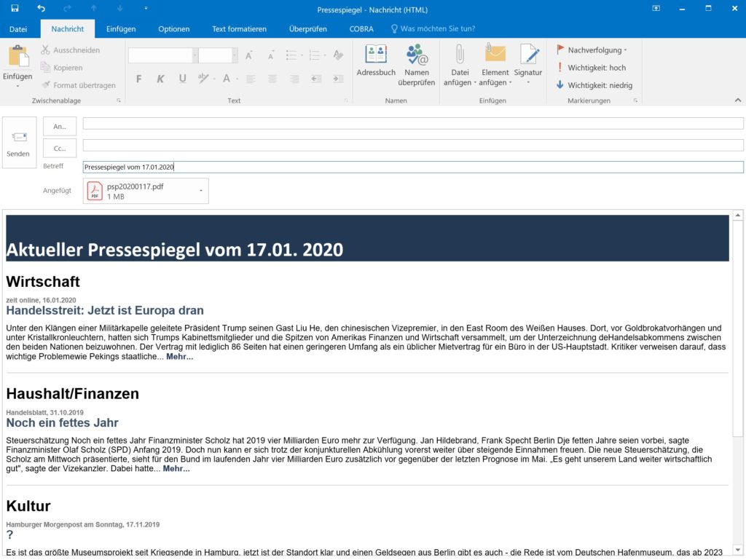Click into the Betreff subject field
Screen dimensions: 746x560
[x=412, y=167]
